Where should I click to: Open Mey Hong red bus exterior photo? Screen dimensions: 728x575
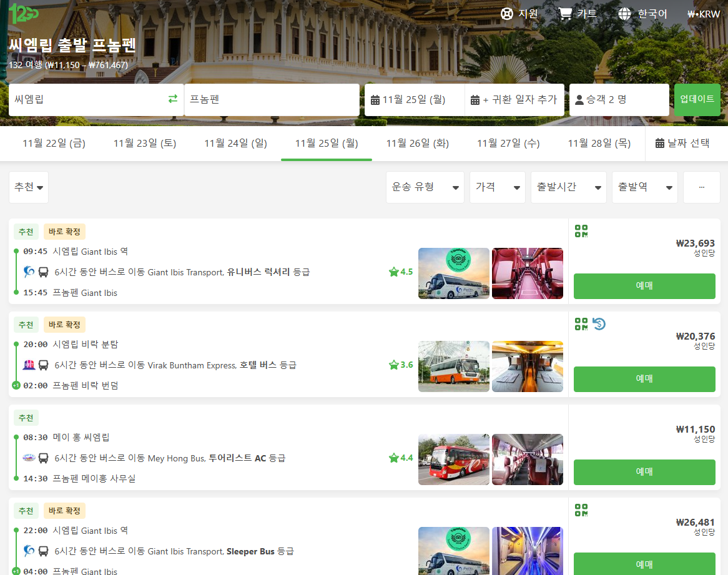tap(454, 460)
